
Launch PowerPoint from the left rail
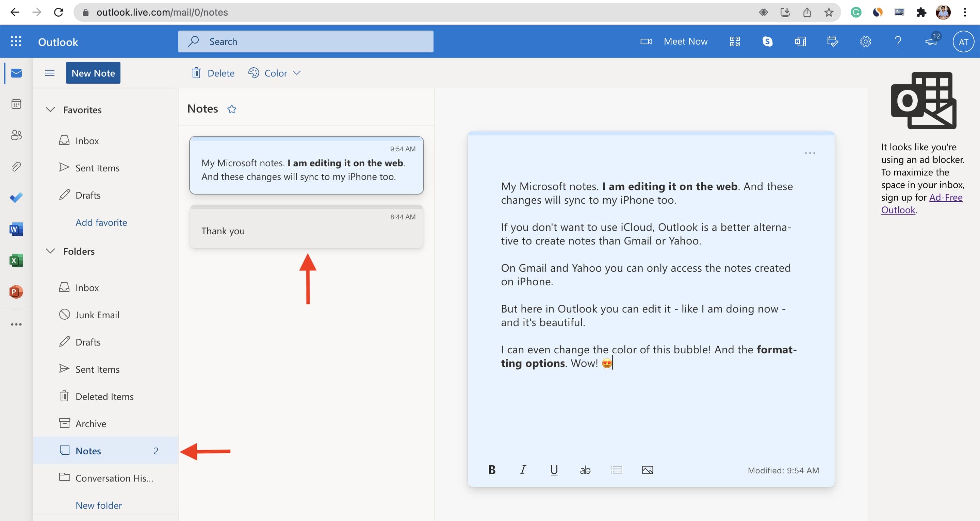[16, 292]
